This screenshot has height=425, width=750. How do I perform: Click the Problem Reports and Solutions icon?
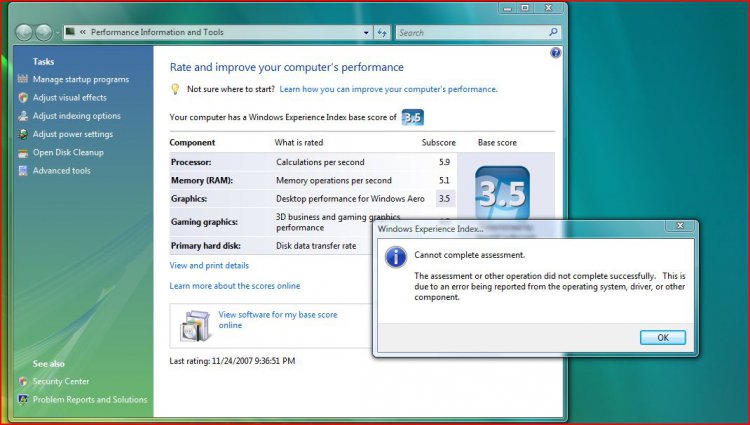pyautogui.click(x=22, y=399)
